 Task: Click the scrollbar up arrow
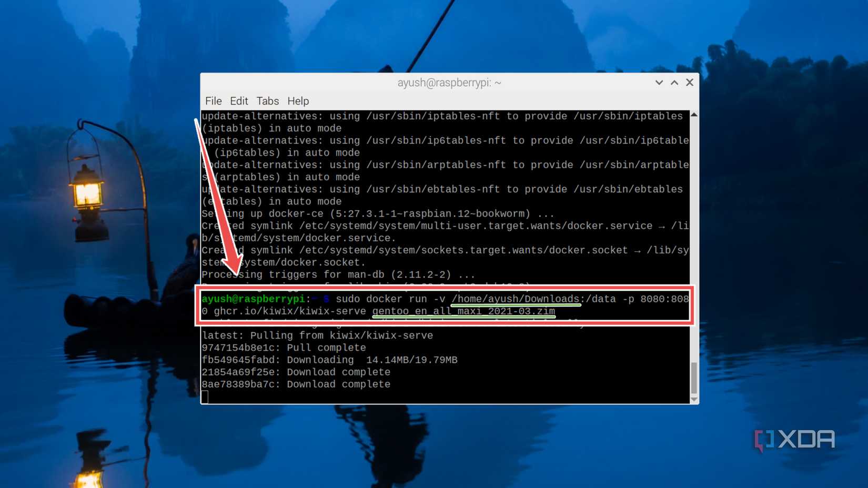(693, 115)
